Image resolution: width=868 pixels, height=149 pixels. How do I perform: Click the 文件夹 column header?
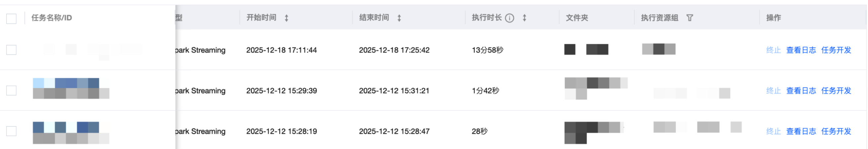click(577, 18)
